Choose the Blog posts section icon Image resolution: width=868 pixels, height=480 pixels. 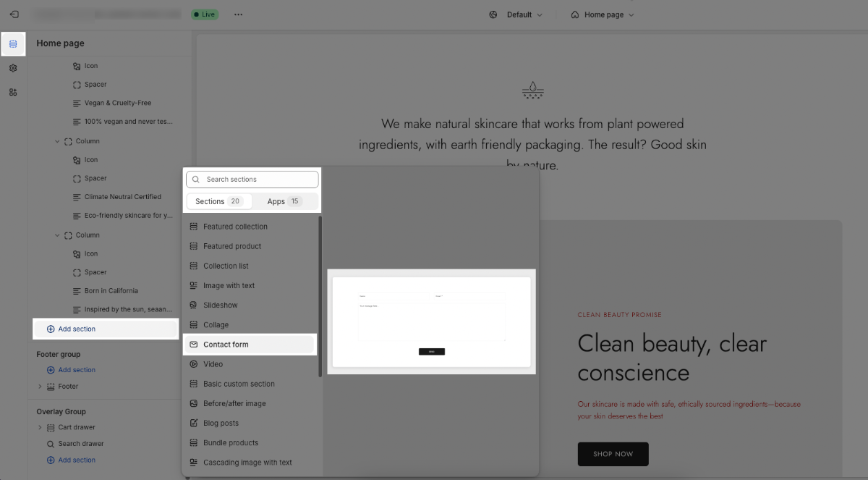point(193,424)
